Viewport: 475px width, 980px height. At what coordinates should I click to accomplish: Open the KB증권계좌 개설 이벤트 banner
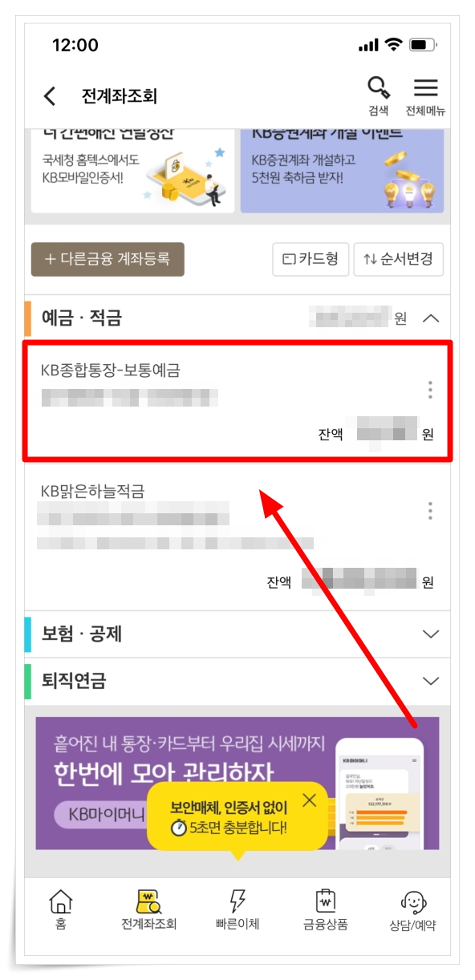point(342,169)
